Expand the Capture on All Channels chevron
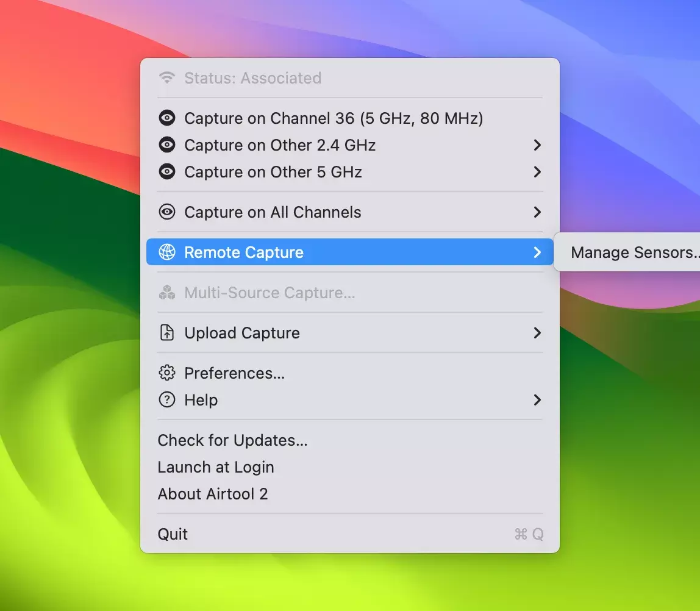The width and height of the screenshot is (700, 611). 537,212
